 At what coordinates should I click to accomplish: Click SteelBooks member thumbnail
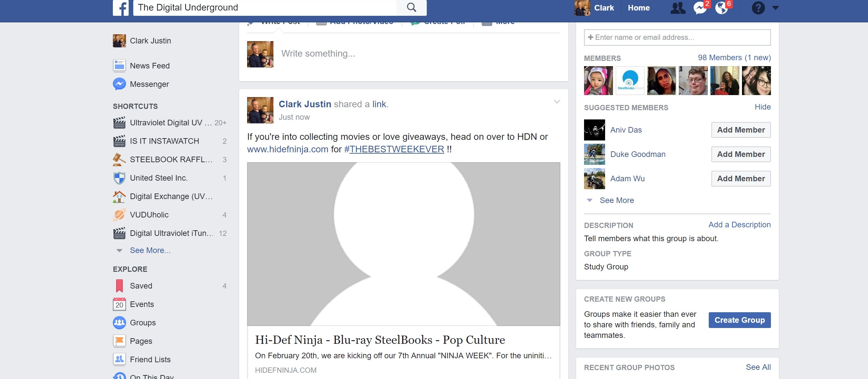coord(630,81)
